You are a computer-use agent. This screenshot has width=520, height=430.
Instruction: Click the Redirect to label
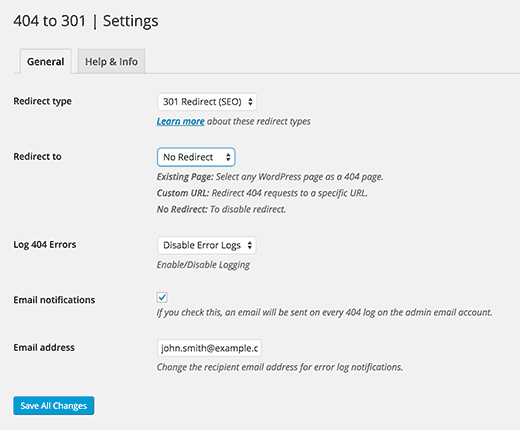[x=37, y=156]
